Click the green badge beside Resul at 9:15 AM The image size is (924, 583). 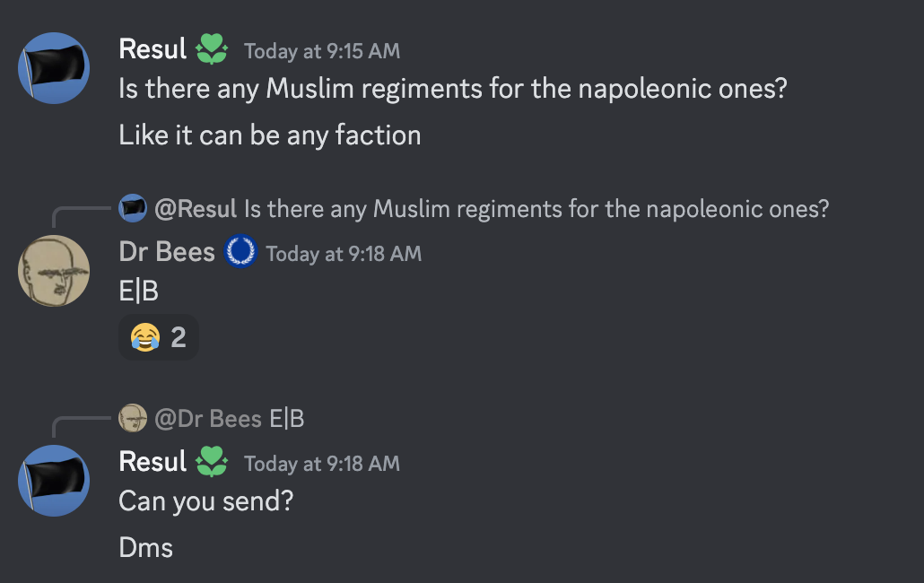click(212, 49)
